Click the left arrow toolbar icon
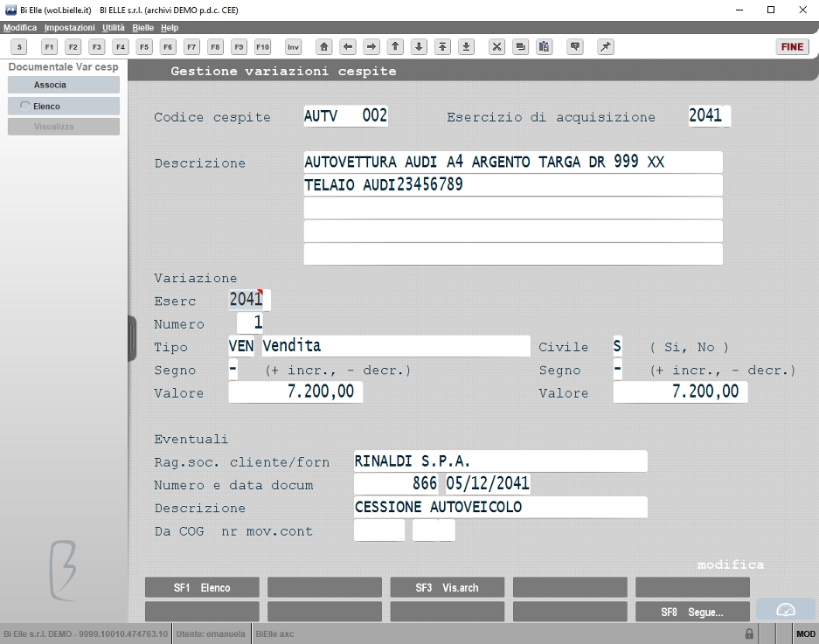819x644 pixels. click(348, 47)
